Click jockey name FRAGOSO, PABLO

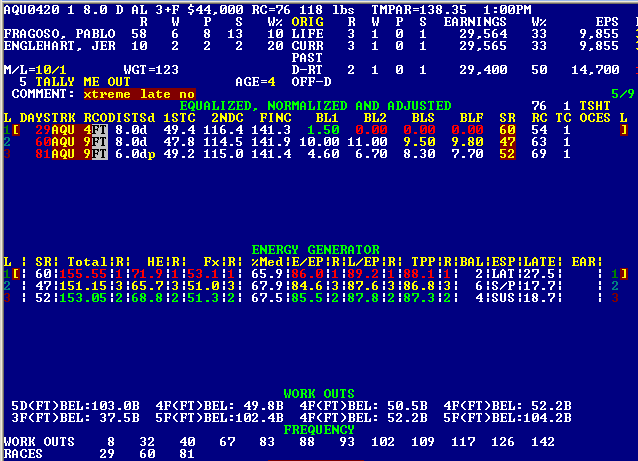pos(59,34)
